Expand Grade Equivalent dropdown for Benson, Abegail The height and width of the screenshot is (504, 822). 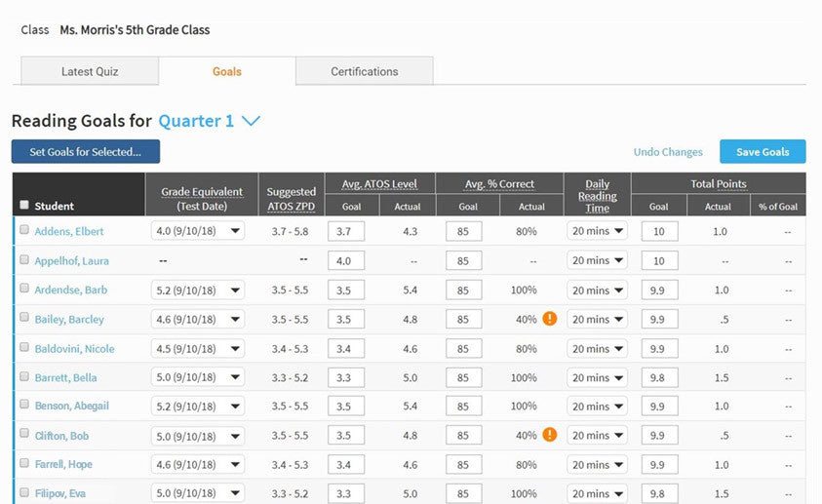coord(197,407)
